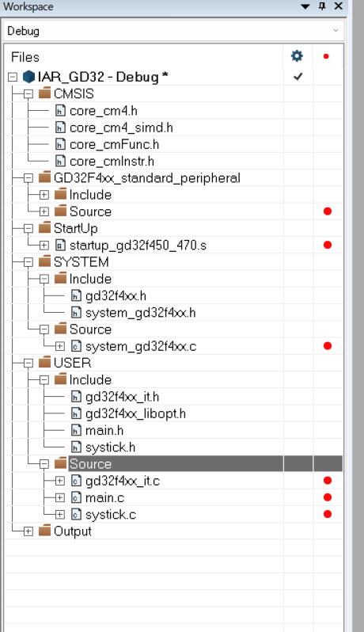Select gd32f4xx_libopt.h file icon
Viewport: 364px width, 632px height.
point(76,413)
